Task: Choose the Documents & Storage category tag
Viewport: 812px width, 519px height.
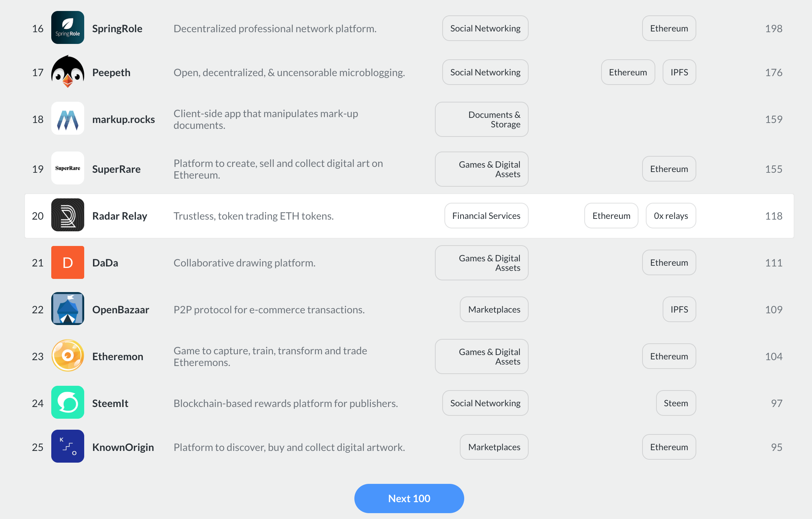Action: [482, 119]
